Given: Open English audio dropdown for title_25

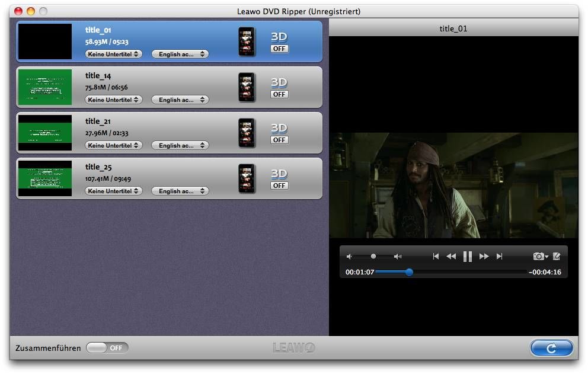Looking at the screenshot, I should 180,191.
